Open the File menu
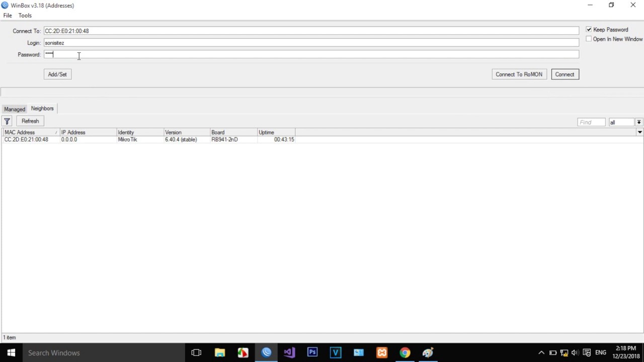The width and height of the screenshot is (644, 362). [8, 16]
